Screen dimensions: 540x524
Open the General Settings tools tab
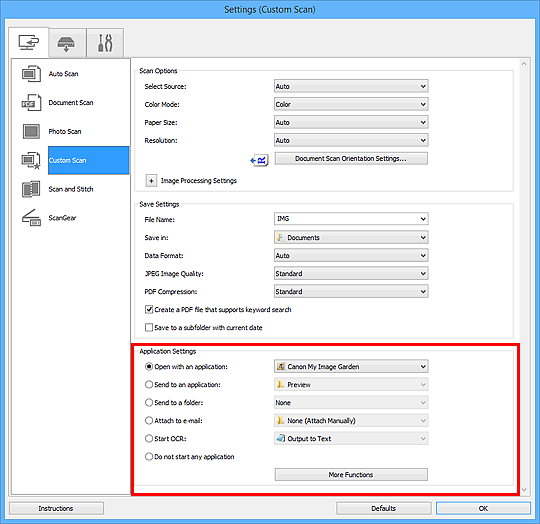point(105,43)
